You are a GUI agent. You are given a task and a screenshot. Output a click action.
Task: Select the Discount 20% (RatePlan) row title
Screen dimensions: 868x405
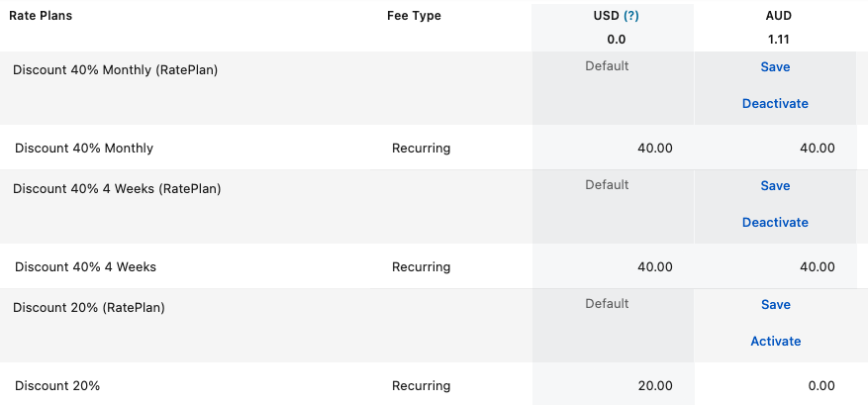tap(89, 308)
